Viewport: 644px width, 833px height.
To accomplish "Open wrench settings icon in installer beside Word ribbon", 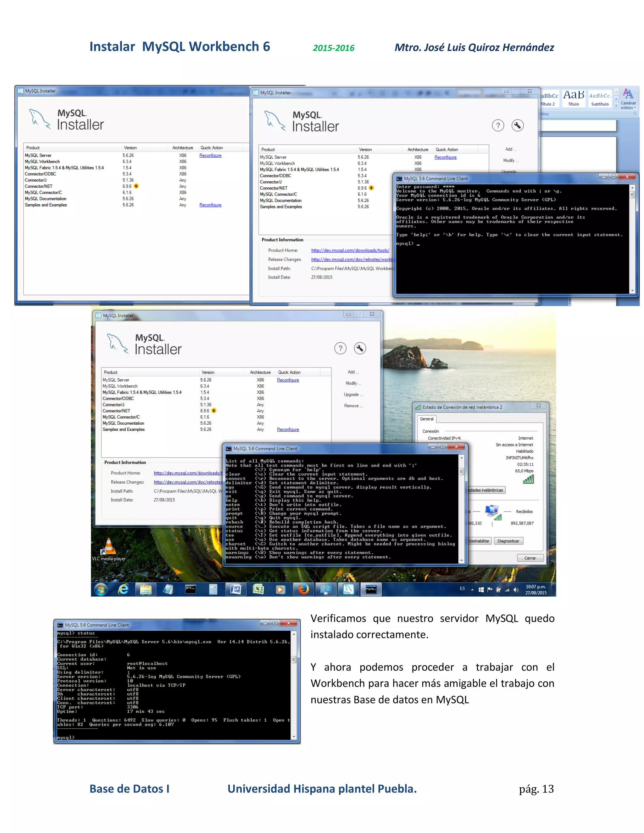I will [x=518, y=125].
